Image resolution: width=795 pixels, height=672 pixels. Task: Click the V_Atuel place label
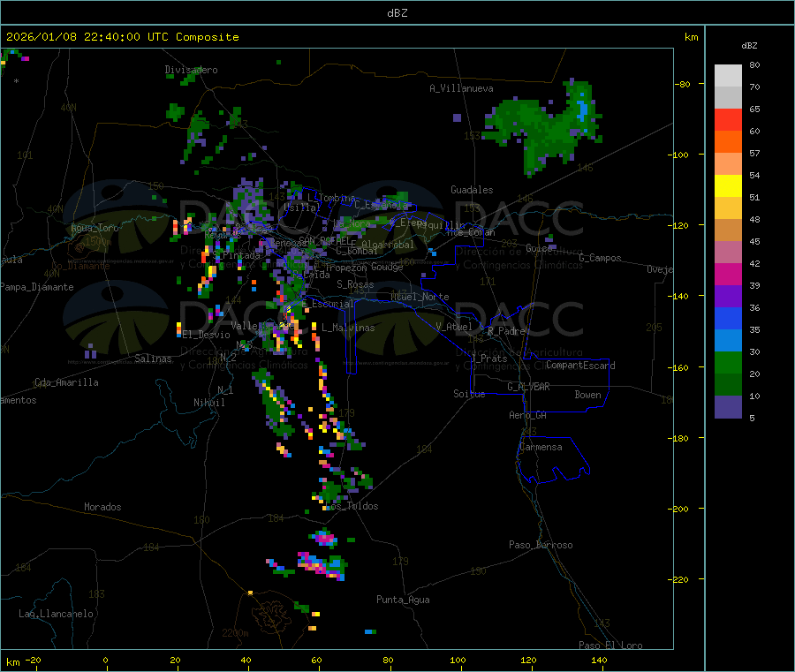point(454,327)
